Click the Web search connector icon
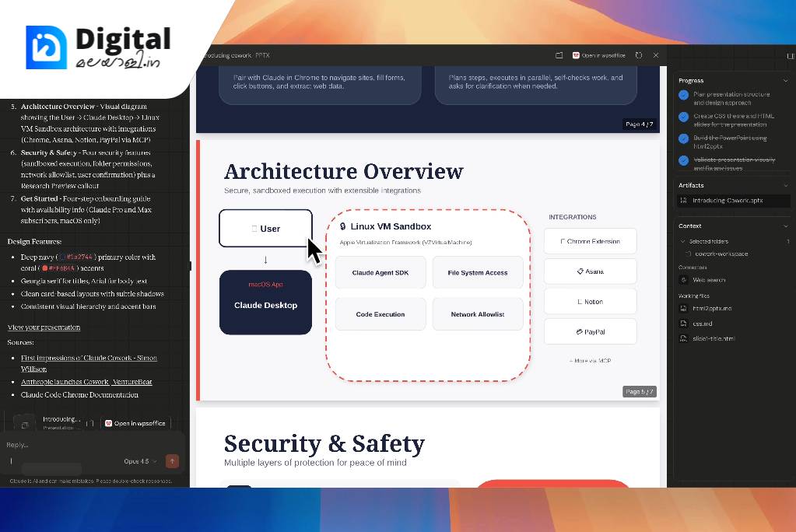Viewport: 796px width, 532px height. point(684,279)
